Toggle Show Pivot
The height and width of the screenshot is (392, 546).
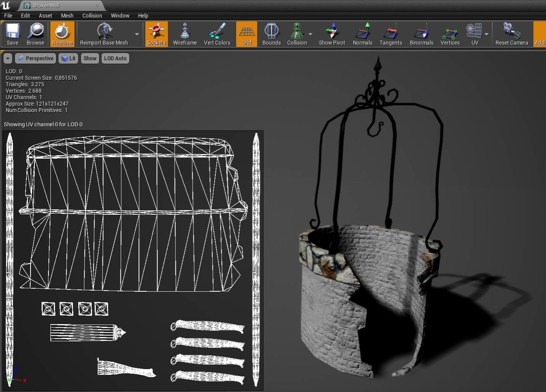[332, 34]
